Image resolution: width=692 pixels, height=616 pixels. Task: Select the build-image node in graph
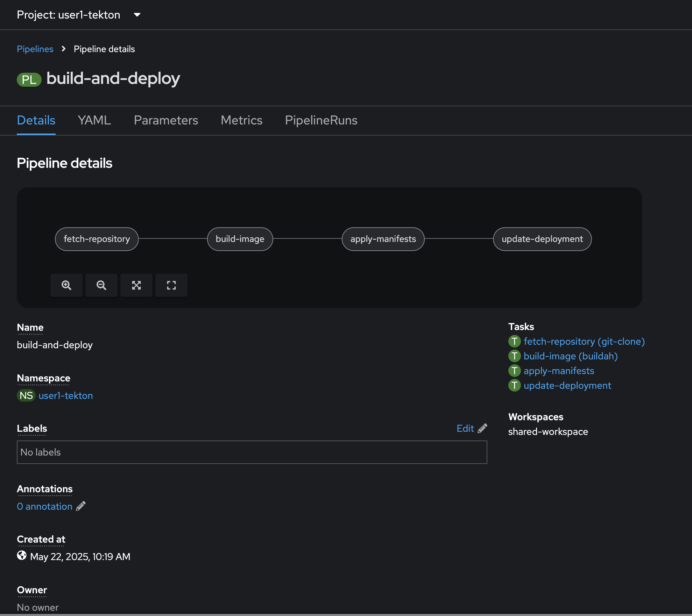coord(240,239)
